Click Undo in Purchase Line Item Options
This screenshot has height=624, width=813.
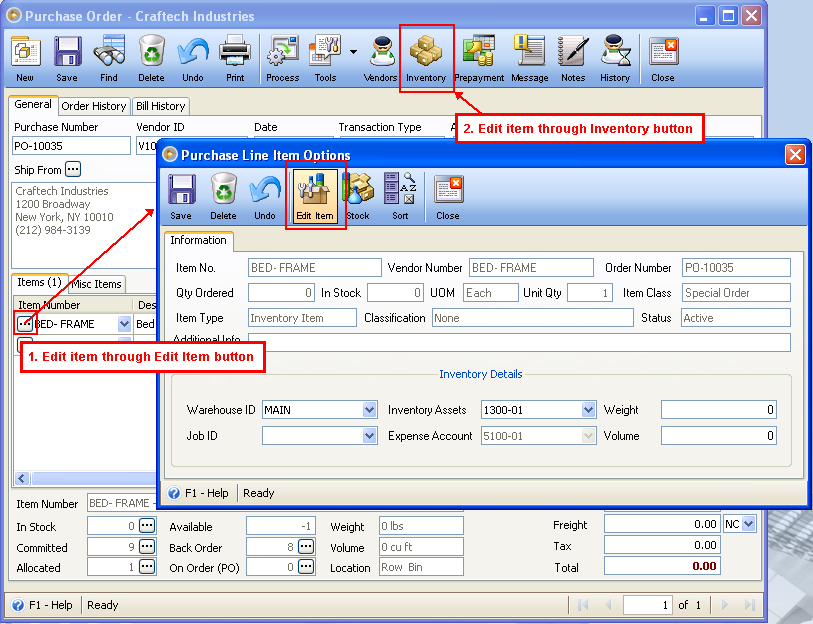265,197
